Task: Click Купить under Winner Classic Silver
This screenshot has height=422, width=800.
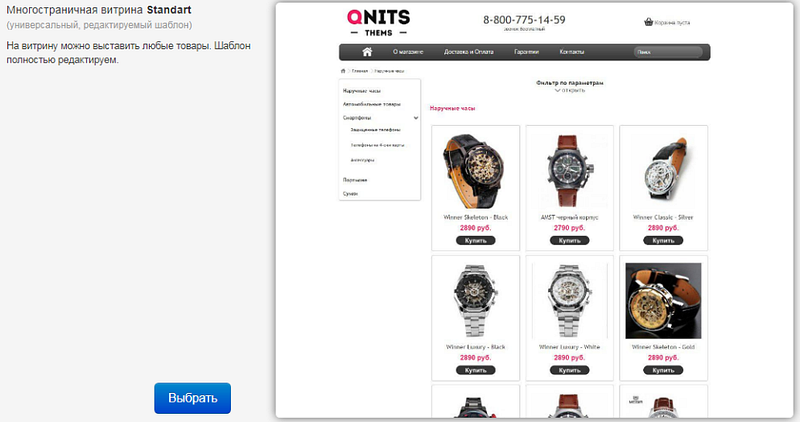Action: 663,240
